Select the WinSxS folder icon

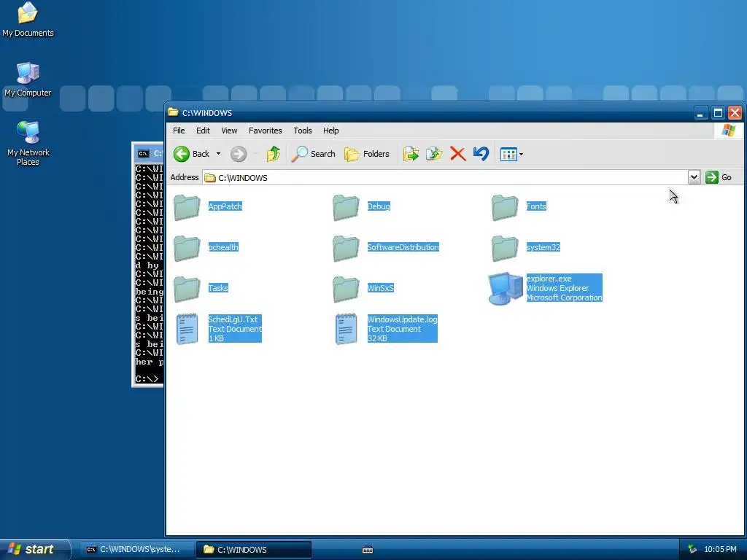coord(346,289)
